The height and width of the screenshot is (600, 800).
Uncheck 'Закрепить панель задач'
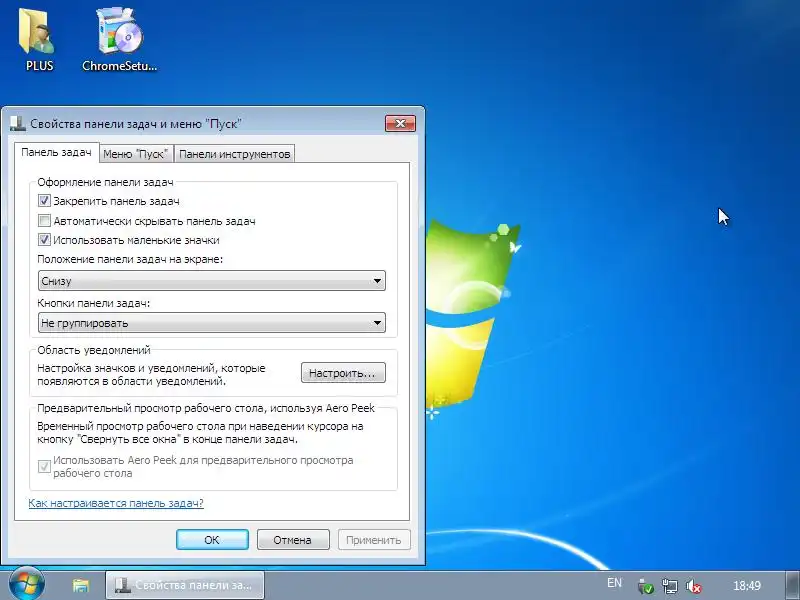[44, 201]
